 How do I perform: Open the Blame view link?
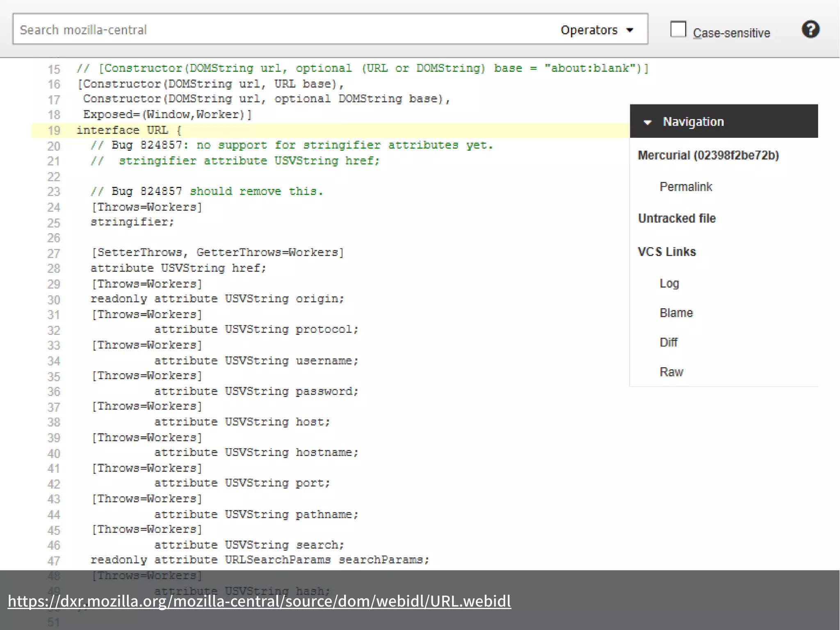click(676, 313)
